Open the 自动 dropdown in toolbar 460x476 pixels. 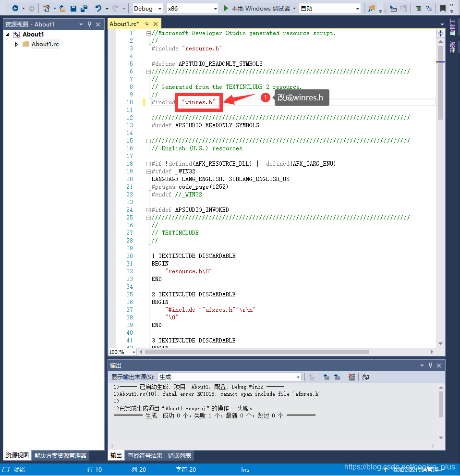329,9
